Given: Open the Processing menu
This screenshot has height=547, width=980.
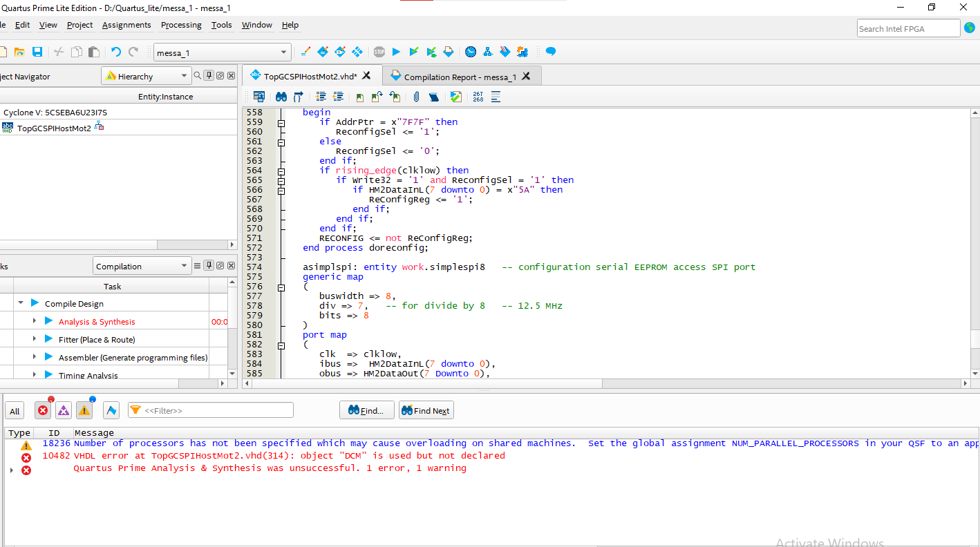Looking at the screenshot, I should click(x=181, y=25).
